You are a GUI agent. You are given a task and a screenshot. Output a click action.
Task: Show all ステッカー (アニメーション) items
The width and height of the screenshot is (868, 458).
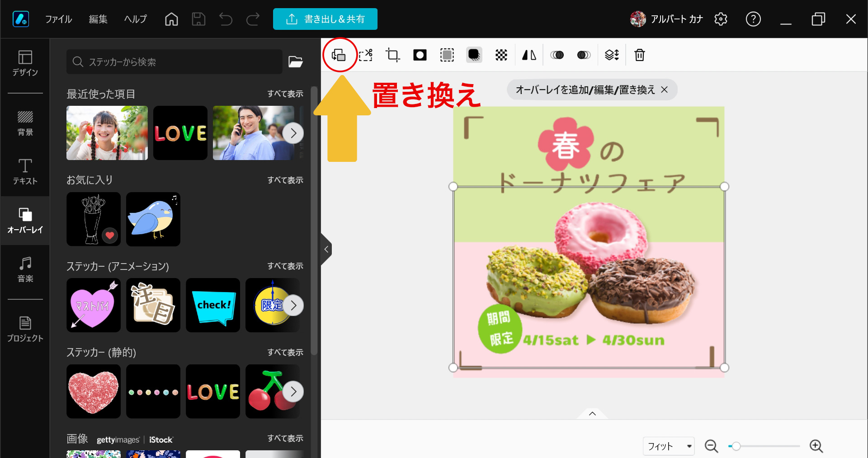tap(285, 266)
